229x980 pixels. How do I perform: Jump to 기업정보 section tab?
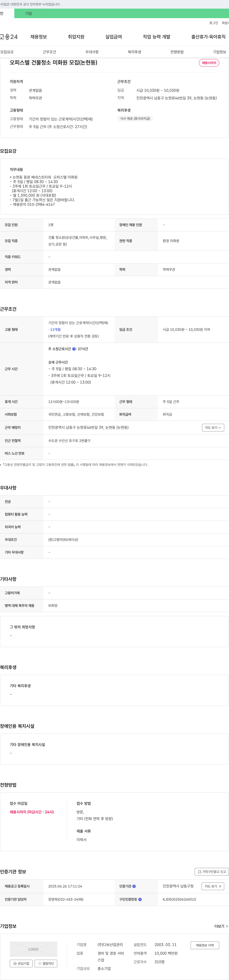[219, 52]
